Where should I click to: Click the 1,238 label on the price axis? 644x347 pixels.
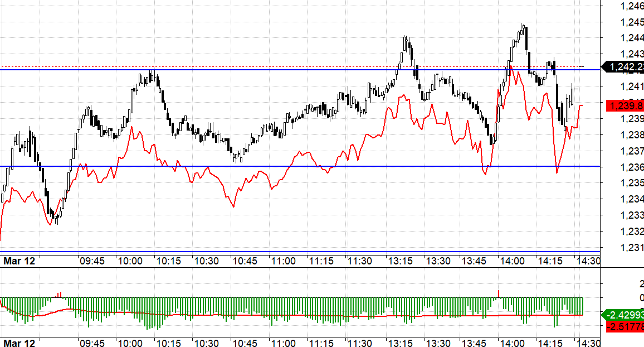point(631,134)
